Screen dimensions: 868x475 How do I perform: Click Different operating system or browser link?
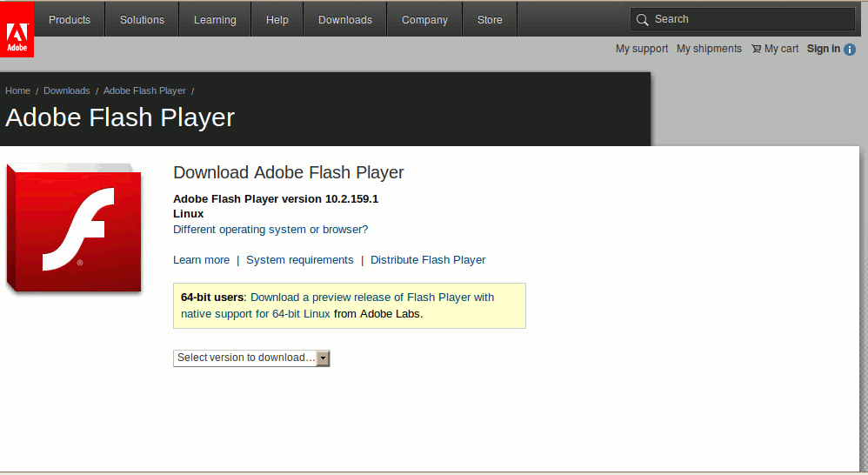(270, 230)
